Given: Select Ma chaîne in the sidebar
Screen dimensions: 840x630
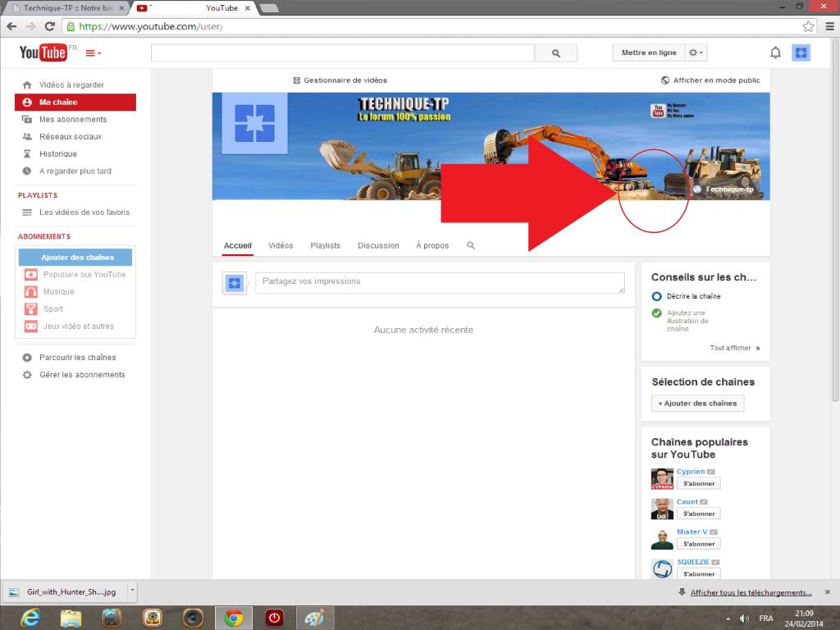Looking at the screenshot, I should pyautogui.click(x=75, y=103).
